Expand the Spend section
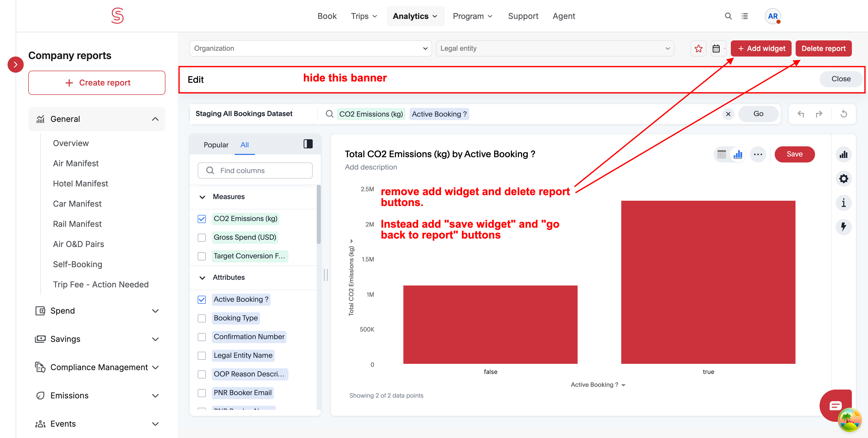 tap(97, 311)
